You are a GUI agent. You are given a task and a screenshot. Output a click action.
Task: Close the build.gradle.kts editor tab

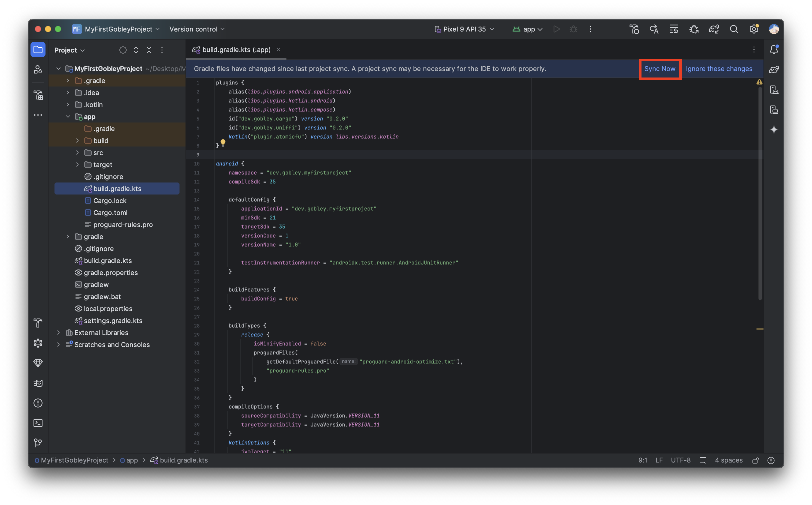(278, 50)
